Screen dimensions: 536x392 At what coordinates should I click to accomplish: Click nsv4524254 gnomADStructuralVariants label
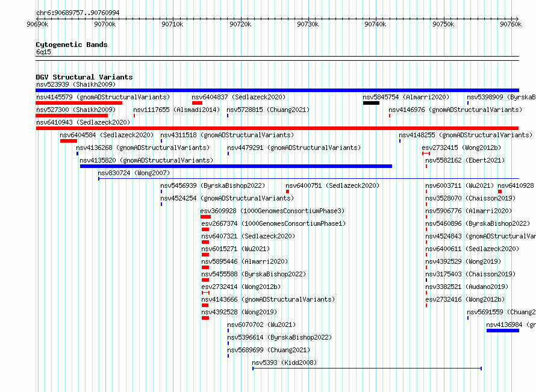[227, 198]
